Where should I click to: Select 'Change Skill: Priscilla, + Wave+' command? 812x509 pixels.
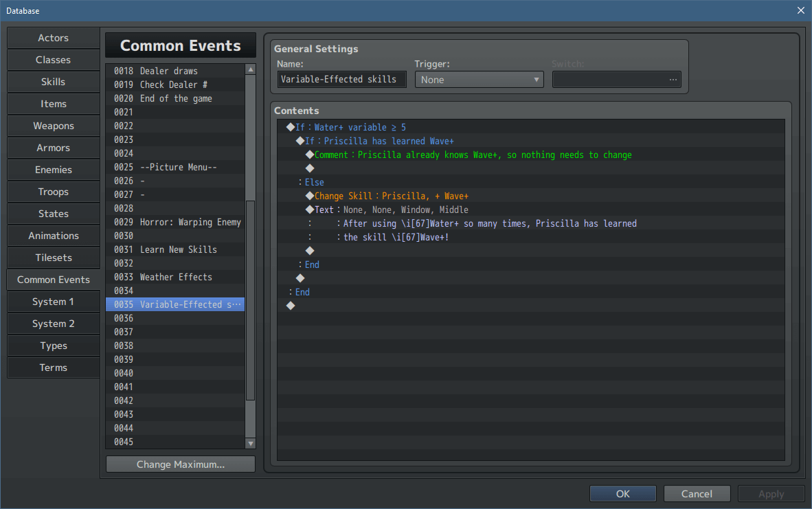coord(531,196)
